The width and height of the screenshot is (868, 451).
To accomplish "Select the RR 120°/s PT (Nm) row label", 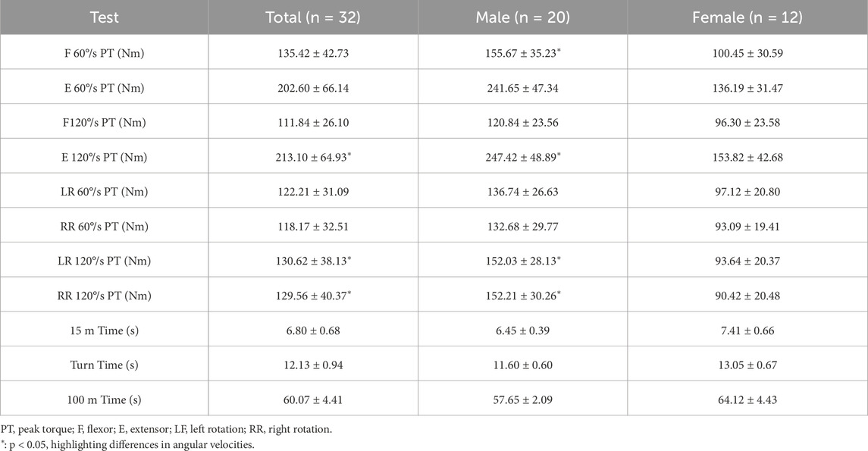I will [x=104, y=296].
